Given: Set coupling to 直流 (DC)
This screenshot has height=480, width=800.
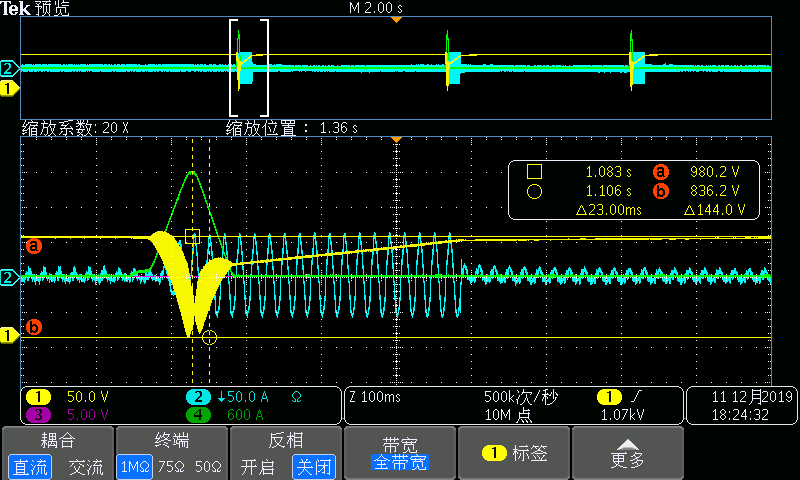Looking at the screenshot, I should pos(28,466).
